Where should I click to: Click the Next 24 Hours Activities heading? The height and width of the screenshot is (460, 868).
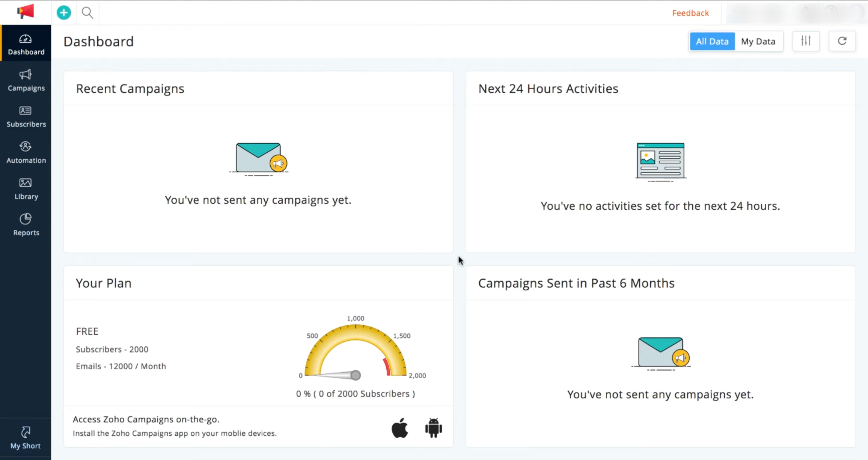tap(548, 89)
